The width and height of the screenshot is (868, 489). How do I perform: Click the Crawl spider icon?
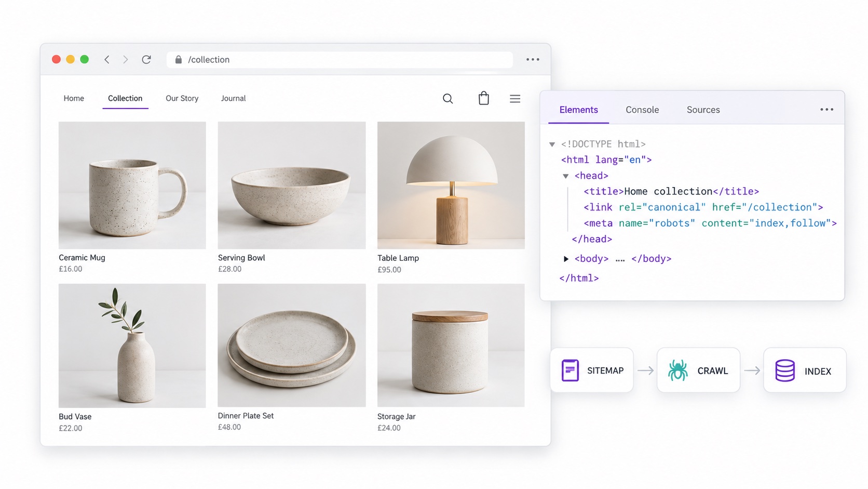point(677,371)
